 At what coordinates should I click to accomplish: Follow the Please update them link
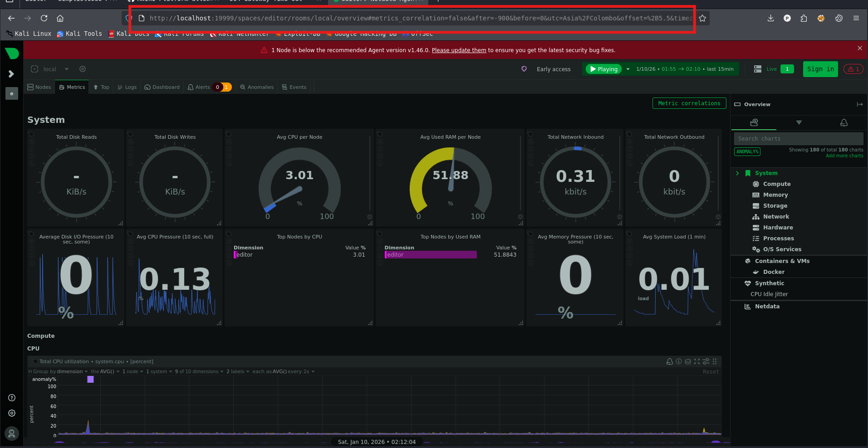coord(459,50)
